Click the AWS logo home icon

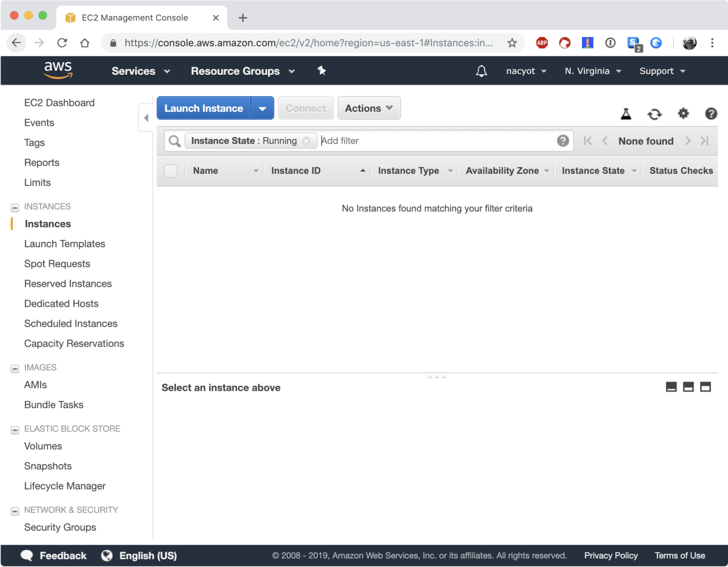[x=58, y=70]
